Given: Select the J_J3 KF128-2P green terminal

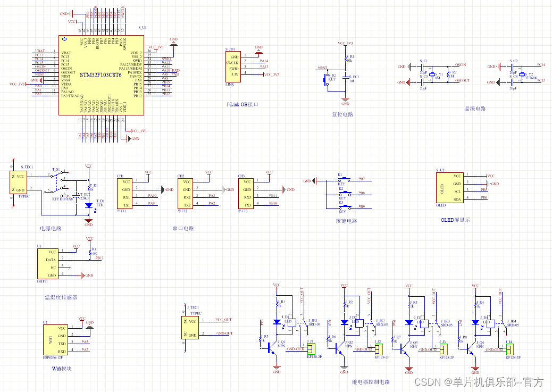Looking at the screenshot, I should [444, 349].
